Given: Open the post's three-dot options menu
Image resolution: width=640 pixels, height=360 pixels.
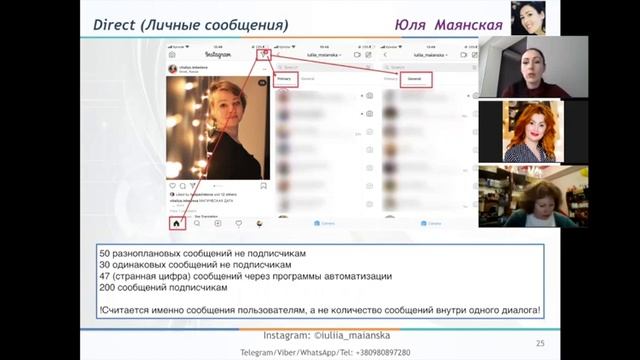Looking at the screenshot, I should coord(264,69).
